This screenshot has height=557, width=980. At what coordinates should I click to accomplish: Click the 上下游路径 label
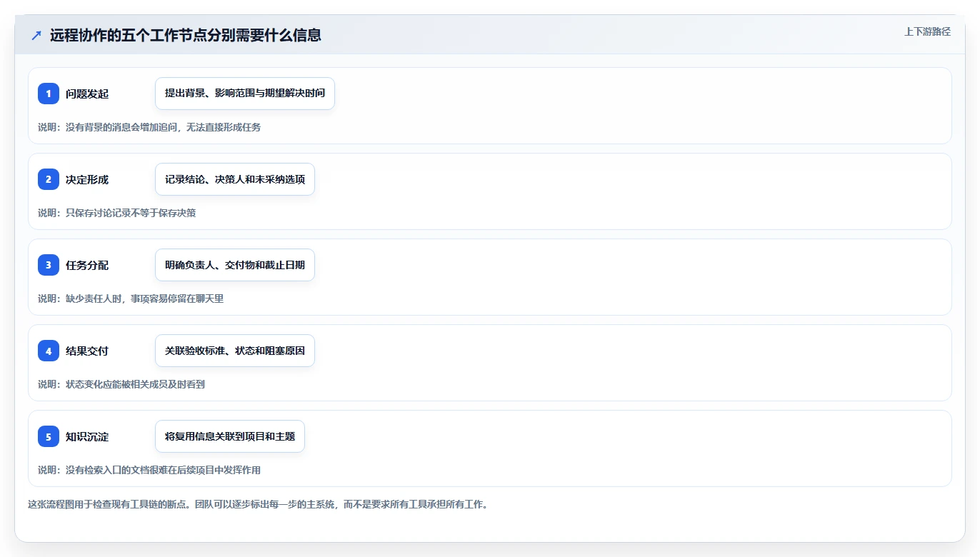coord(927,31)
